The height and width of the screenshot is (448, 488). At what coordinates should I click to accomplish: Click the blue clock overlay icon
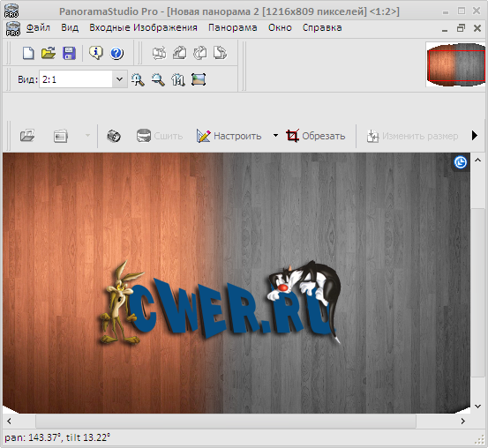461,162
